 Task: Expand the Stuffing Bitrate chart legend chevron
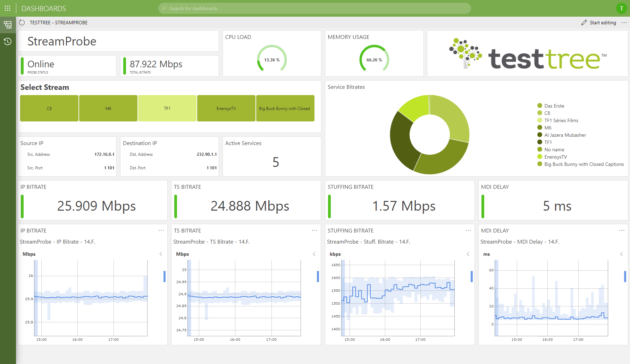click(x=468, y=254)
